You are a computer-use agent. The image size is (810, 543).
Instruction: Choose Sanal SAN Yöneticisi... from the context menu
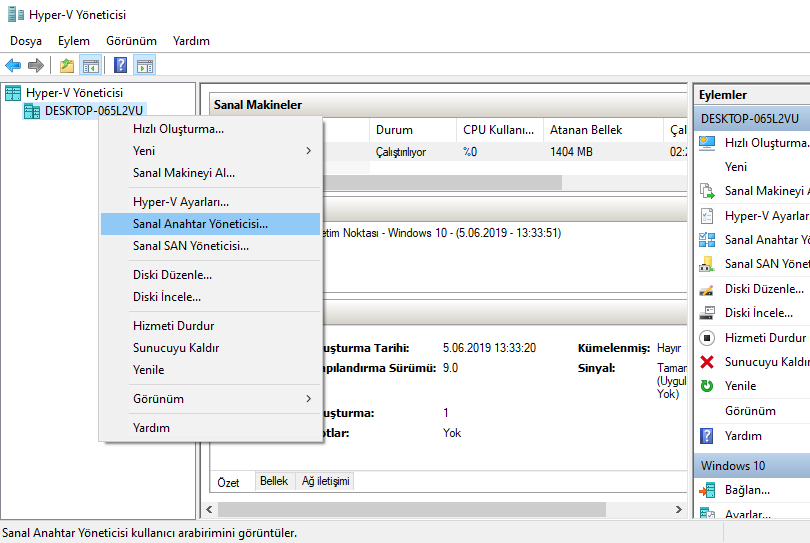click(210, 246)
